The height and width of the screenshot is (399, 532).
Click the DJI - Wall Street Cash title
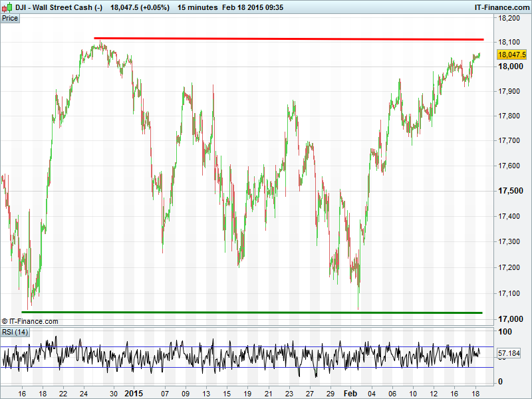click(x=59, y=7)
